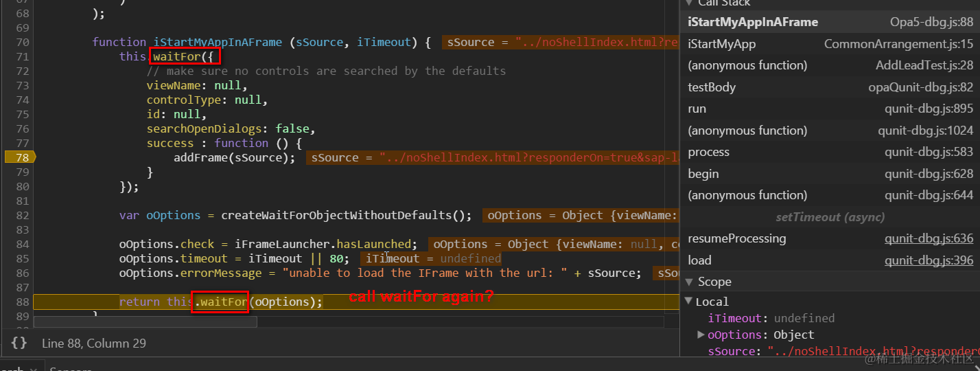Click the iTimeout variable in Local scope

(735, 318)
